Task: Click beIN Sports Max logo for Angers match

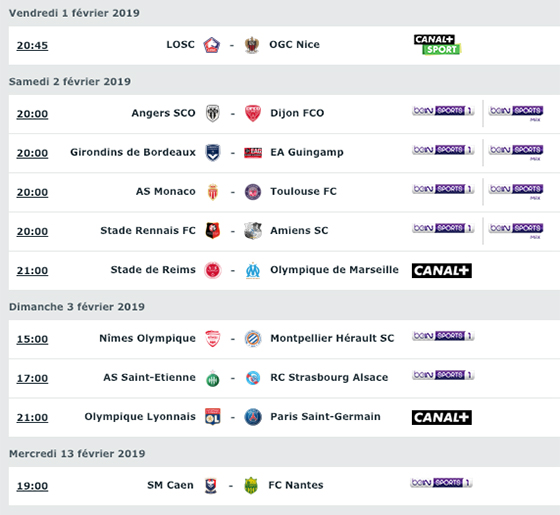Action: click(x=516, y=113)
